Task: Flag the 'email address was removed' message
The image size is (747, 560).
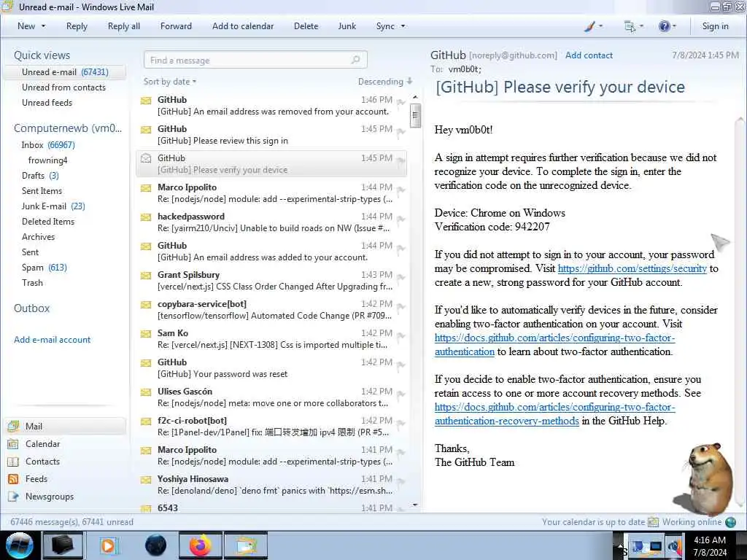Action: tap(401, 102)
